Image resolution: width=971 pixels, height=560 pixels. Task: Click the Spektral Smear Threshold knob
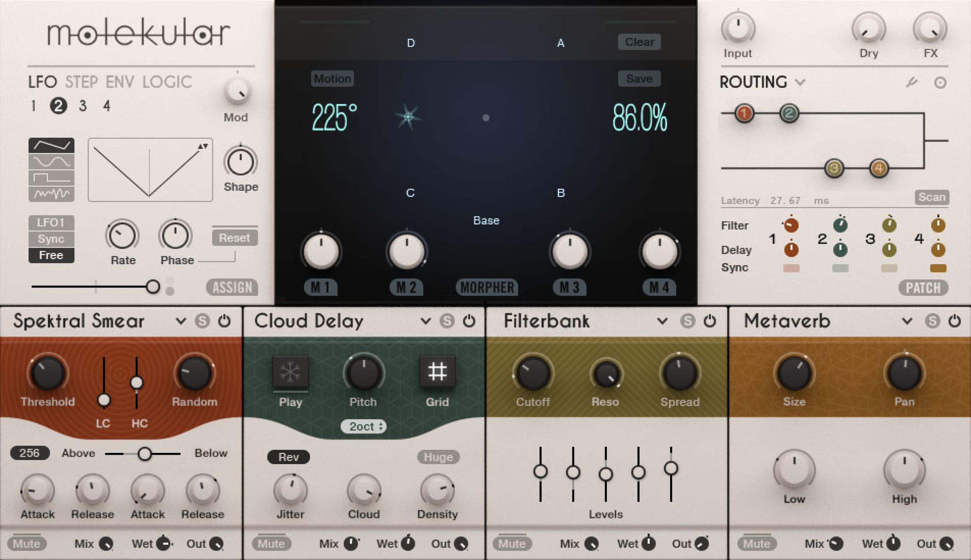(x=48, y=373)
